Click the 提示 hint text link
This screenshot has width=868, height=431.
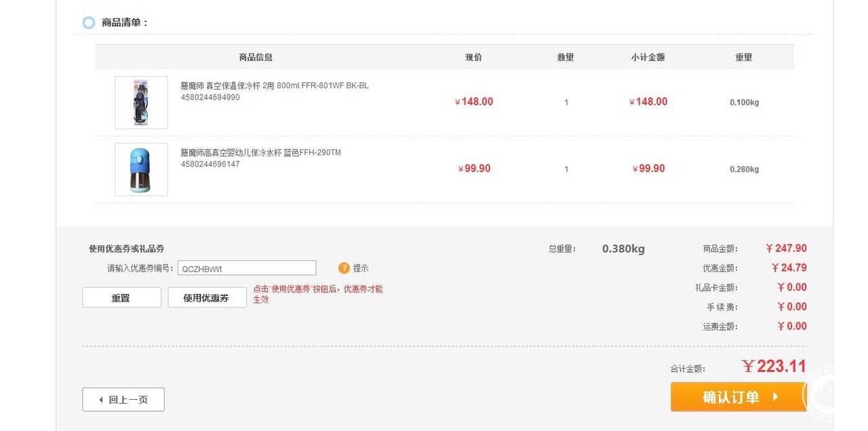(x=361, y=268)
